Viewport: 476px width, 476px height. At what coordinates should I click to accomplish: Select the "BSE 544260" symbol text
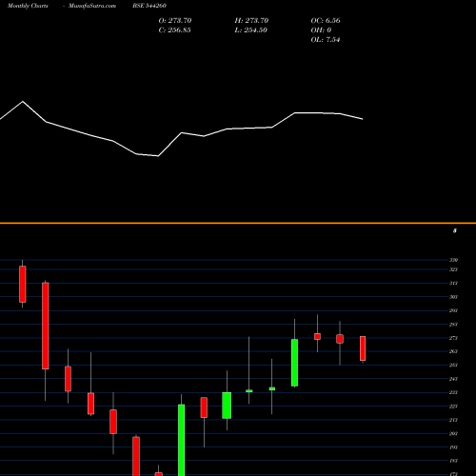click(149, 6)
